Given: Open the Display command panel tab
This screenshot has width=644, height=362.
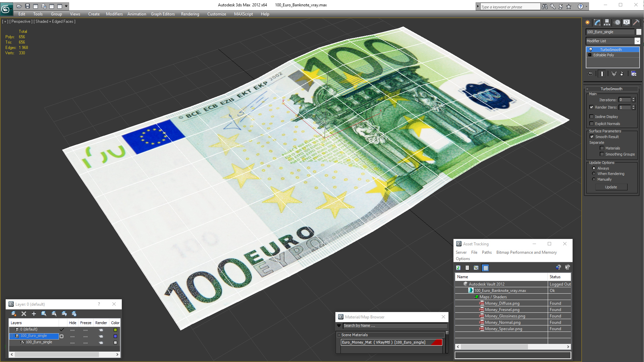Looking at the screenshot, I should pyautogui.click(x=626, y=22).
